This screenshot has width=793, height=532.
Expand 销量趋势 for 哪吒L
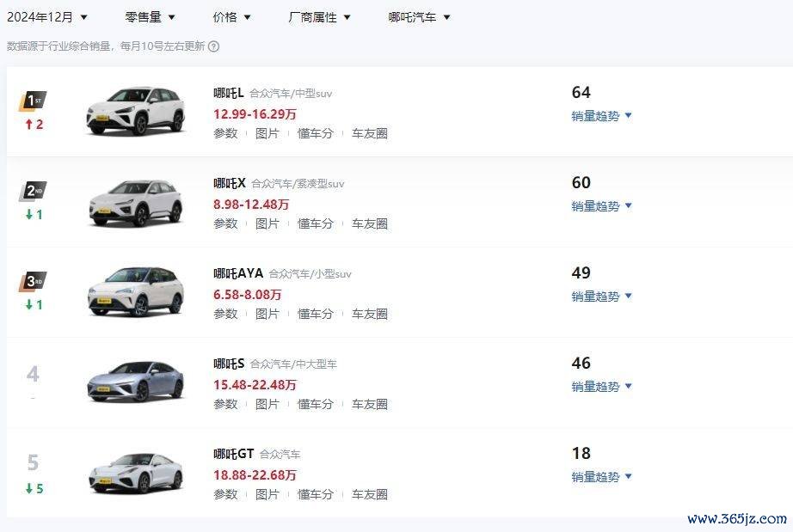[601, 116]
